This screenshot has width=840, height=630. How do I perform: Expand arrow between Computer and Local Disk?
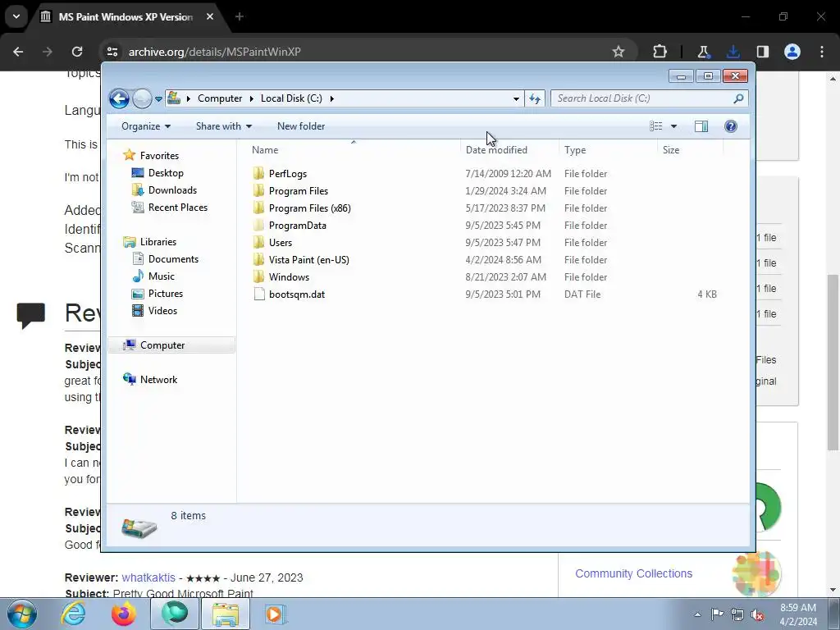click(x=251, y=98)
